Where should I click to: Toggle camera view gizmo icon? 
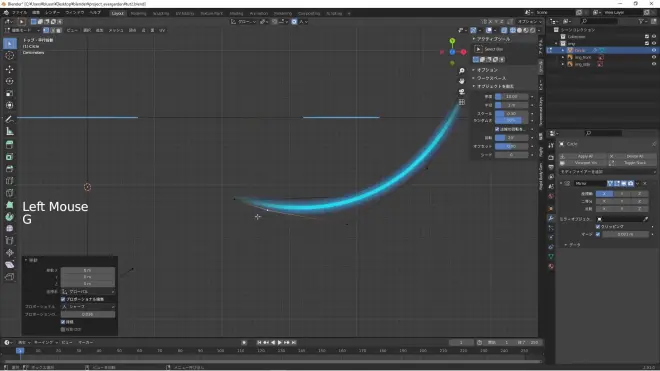coord(462,91)
